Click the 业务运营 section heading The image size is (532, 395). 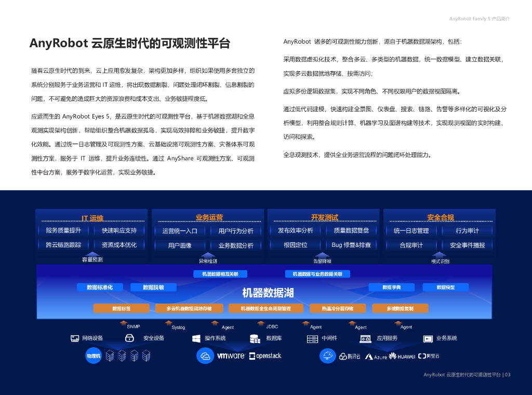coord(209,218)
